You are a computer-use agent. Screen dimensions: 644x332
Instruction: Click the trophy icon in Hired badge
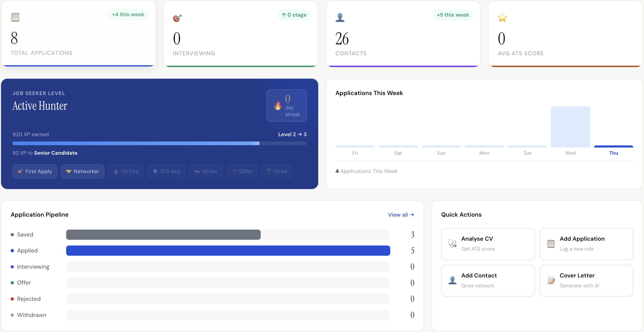tap(269, 171)
